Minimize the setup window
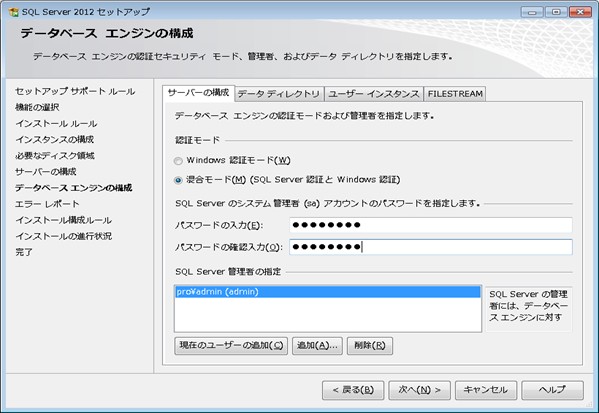599x413 pixels. [x=532, y=12]
